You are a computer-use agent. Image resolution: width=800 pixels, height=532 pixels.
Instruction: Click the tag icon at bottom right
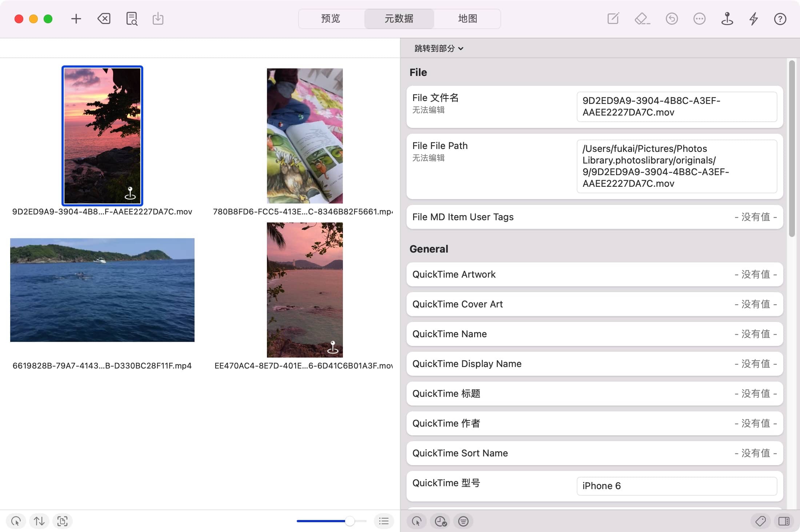point(760,521)
